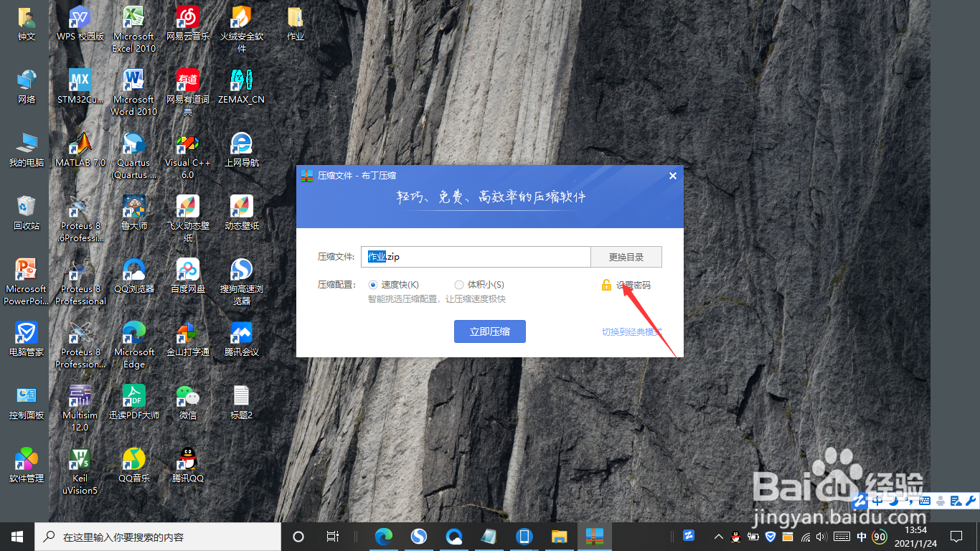The height and width of the screenshot is (551, 980).
Task: Open Microsoft Excel 2010 desktop icon
Action: [134, 29]
